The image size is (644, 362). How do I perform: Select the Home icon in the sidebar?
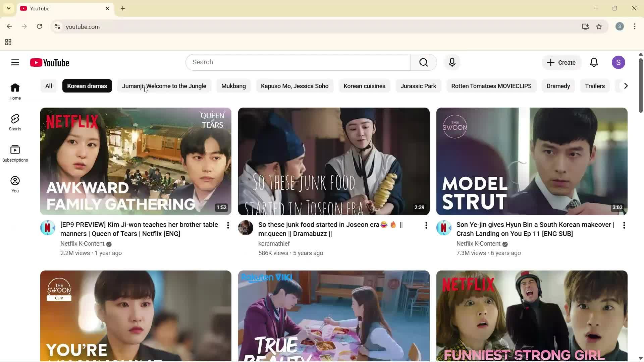pos(15,91)
